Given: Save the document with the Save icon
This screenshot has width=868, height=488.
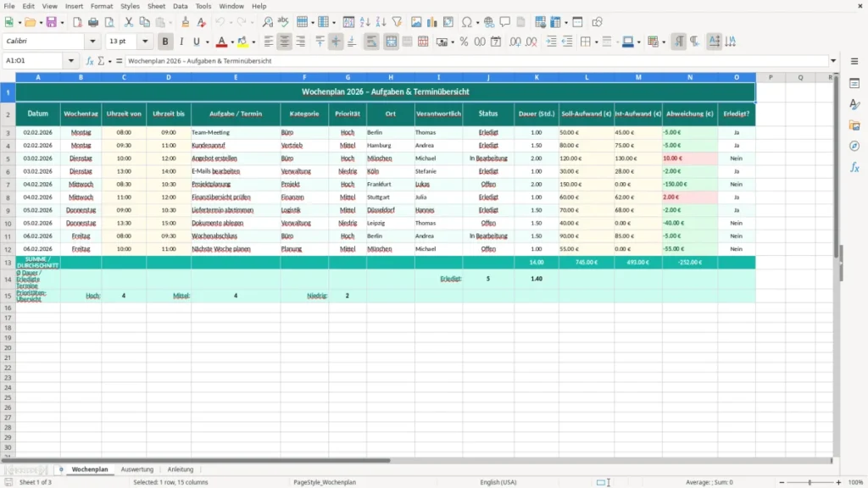Looking at the screenshot, I should [x=52, y=22].
